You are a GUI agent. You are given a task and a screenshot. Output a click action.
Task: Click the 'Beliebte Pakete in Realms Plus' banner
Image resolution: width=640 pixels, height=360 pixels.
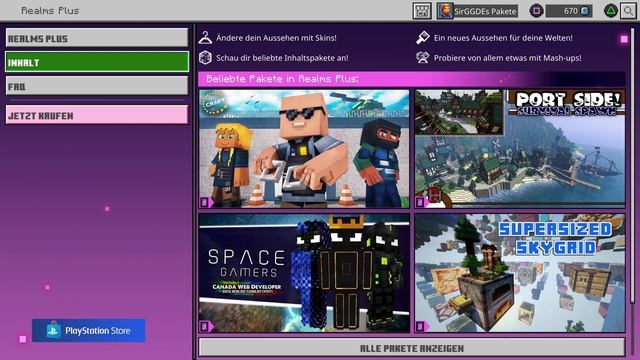tap(411, 79)
